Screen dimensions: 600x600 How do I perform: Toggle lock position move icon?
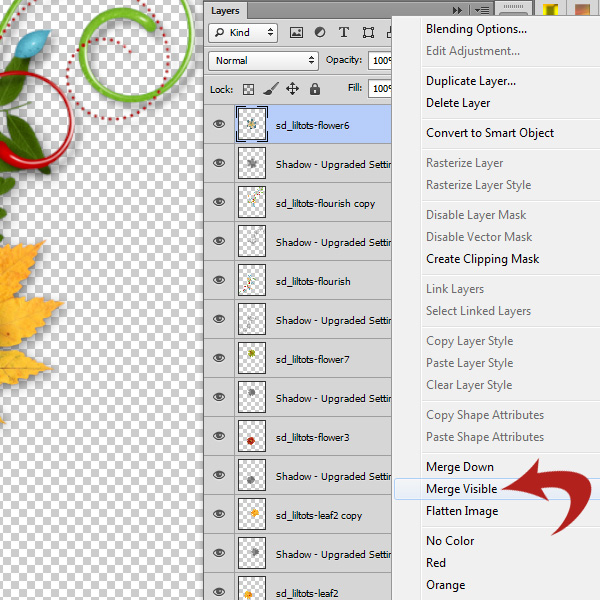(292, 89)
